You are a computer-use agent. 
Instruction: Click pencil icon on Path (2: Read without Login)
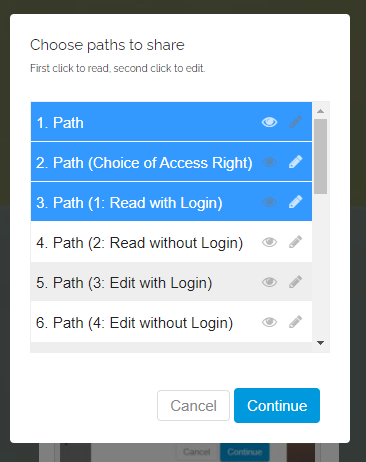pos(295,242)
